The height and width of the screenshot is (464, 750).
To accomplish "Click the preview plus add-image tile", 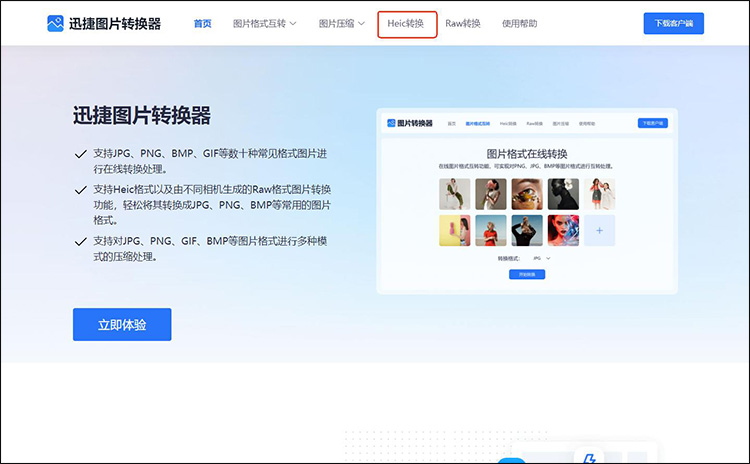I will pyautogui.click(x=599, y=231).
